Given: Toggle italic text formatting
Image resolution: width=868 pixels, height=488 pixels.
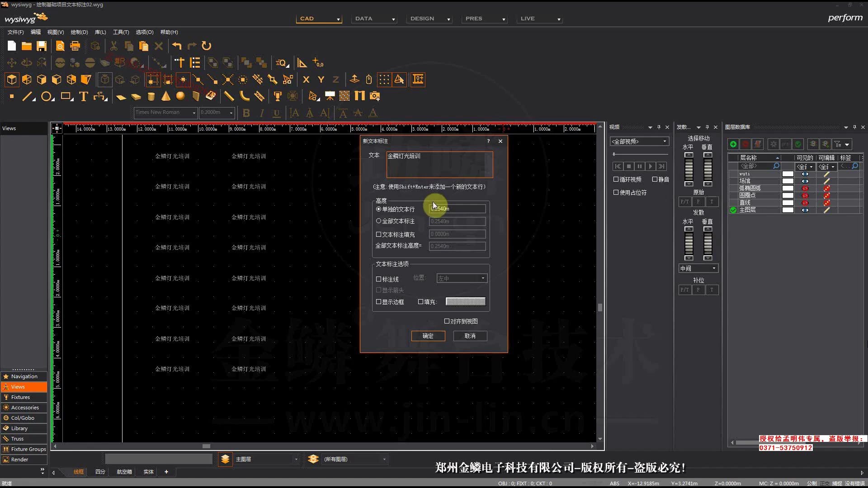Looking at the screenshot, I should [261, 113].
